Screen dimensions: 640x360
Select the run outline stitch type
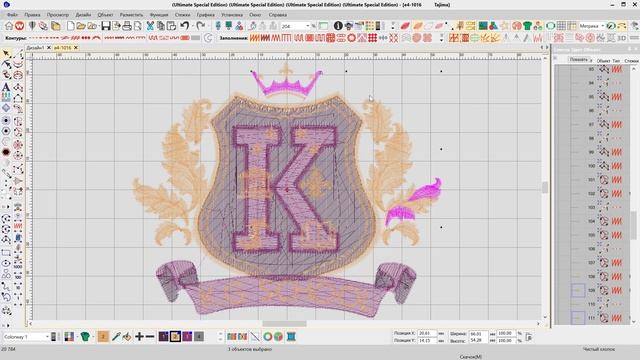coord(37,38)
